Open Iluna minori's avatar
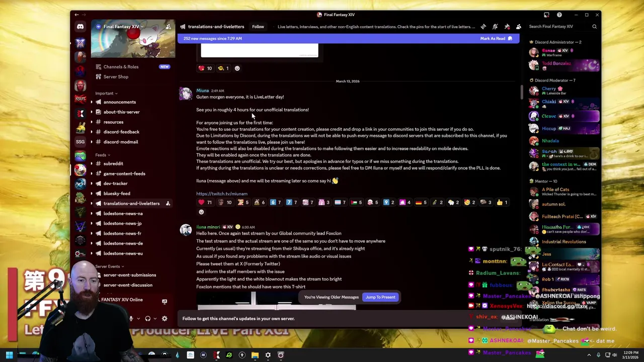Image resolution: width=644 pixels, height=362 pixels. (x=186, y=230)
